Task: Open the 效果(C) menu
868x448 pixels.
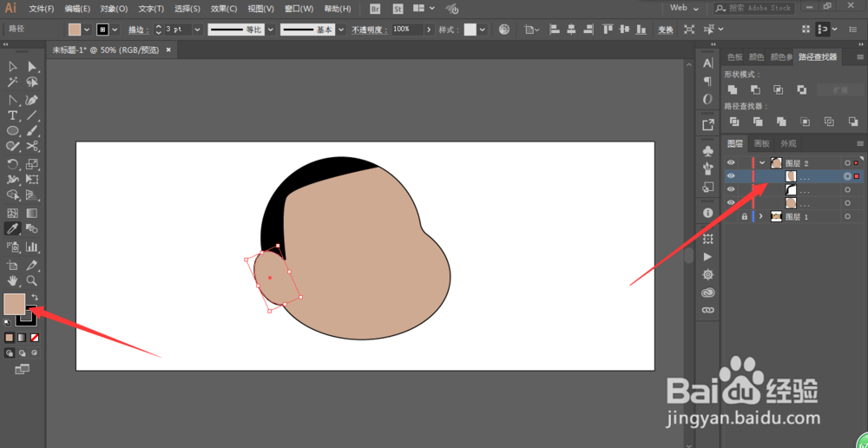Action: click(224, 9)
